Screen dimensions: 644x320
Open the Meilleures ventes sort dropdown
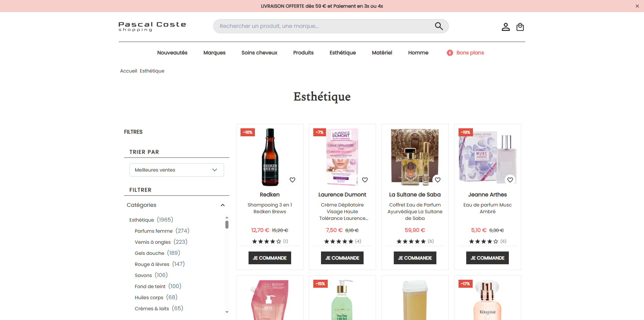177,170
